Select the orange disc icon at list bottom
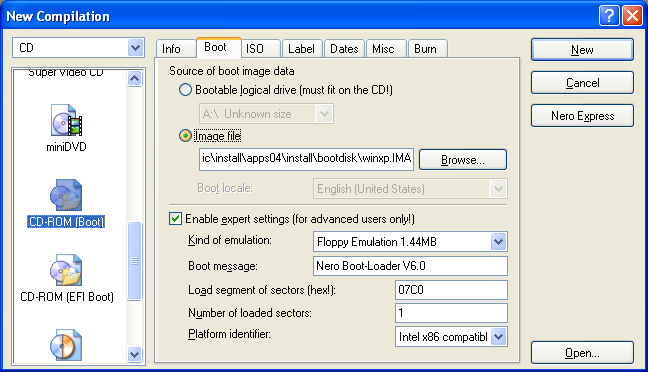Screen dimensions: 648x372 (66, 345)
